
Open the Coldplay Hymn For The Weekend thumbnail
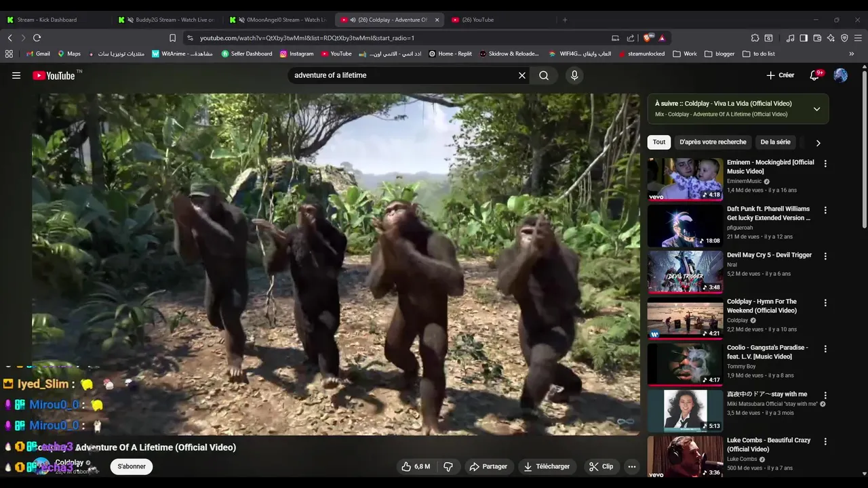(x=685, y=319)
